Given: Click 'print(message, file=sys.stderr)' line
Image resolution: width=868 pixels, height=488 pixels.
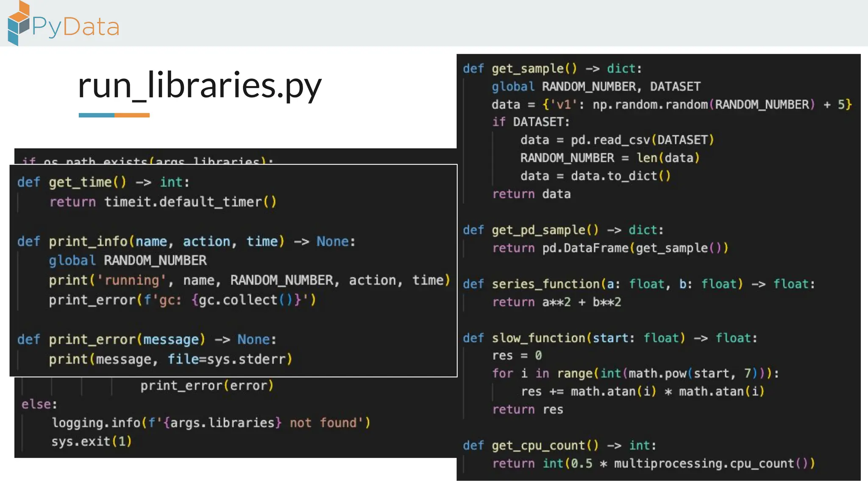Looking at the screenshot, I should 170,359.
